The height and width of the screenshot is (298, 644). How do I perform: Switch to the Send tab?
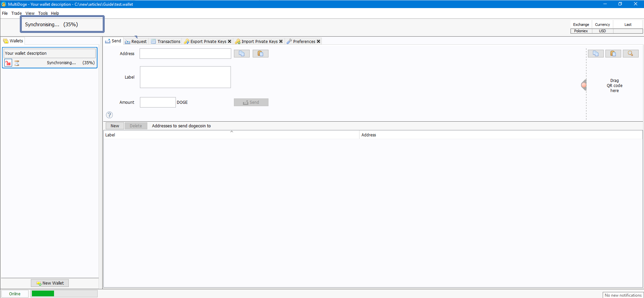pos(113,41)
